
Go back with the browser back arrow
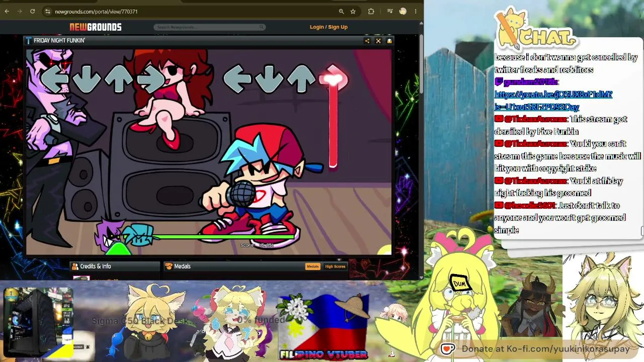pyautogui.click(x=8, y=11)
